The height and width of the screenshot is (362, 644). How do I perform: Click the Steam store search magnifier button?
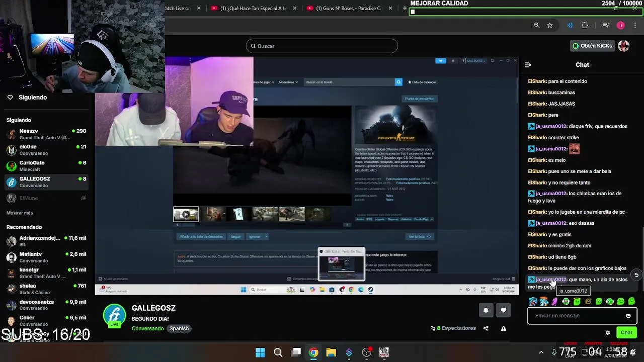click(398, 82)
